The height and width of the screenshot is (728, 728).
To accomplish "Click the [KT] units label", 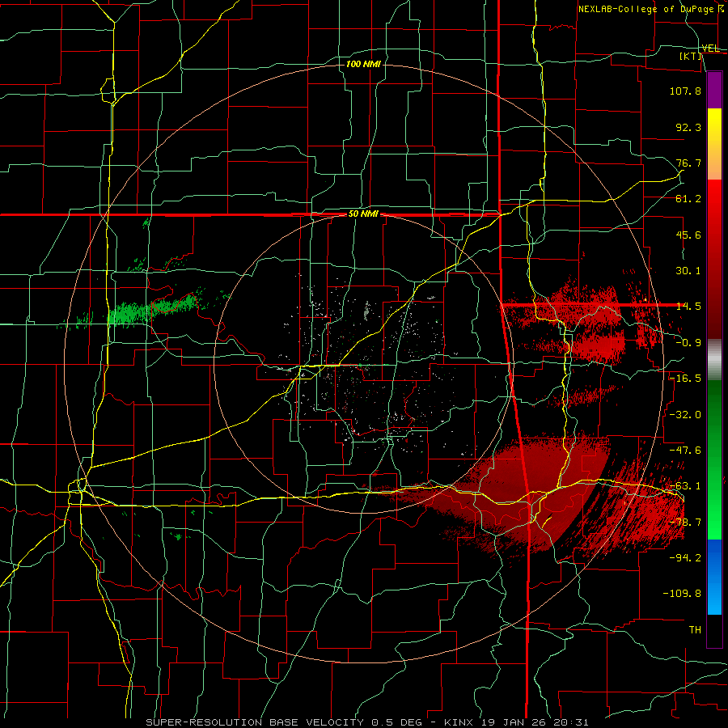I will point(691,56).
